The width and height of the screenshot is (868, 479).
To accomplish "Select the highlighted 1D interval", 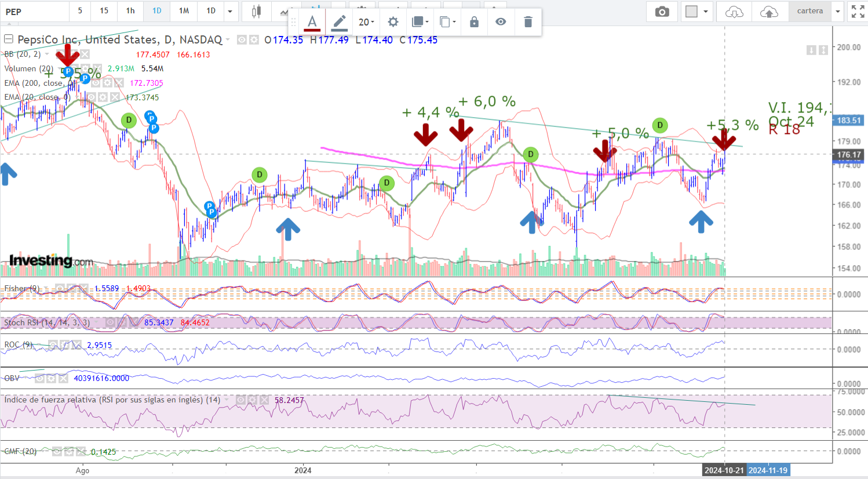I will 157,11.
